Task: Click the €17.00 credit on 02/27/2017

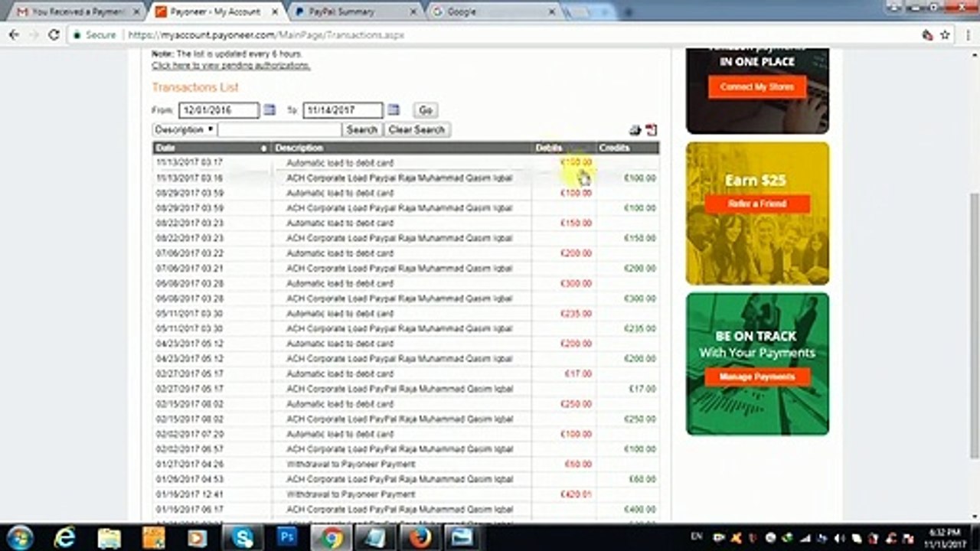Action: 642,389
